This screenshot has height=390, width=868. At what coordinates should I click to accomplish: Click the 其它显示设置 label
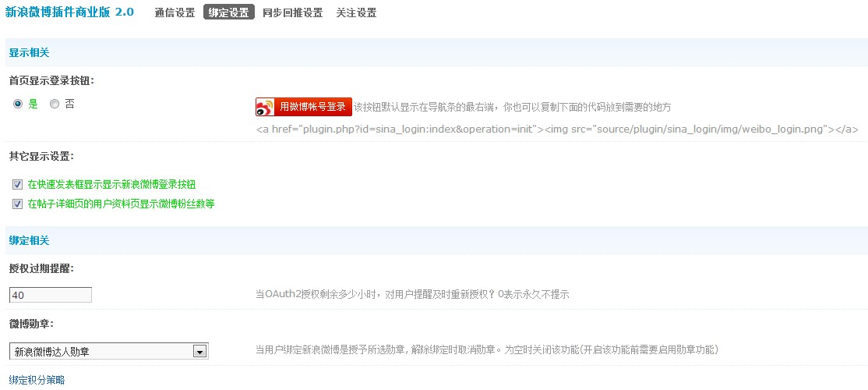[42, 156]
